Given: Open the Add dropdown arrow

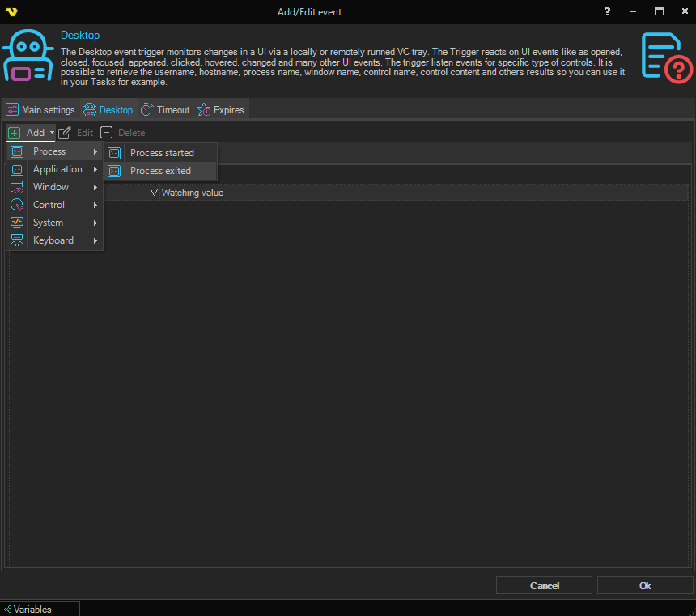Looking at the screenshot, I should coord(52,133).
